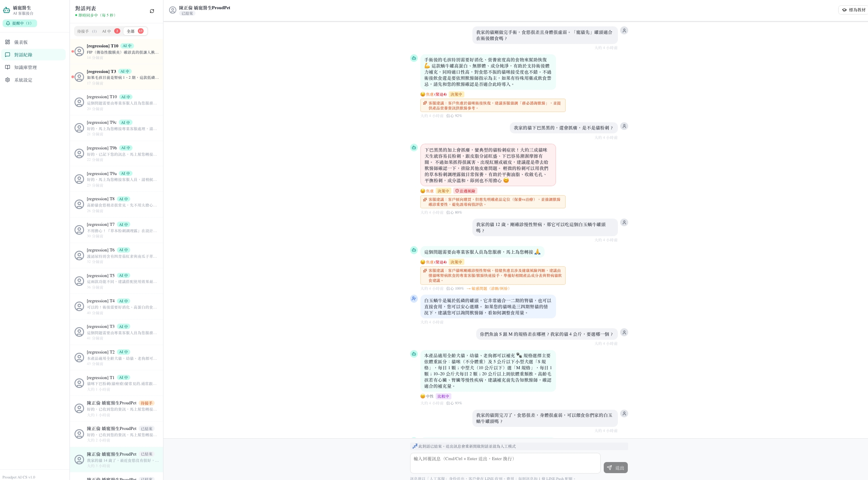
Task: Click the refresh icon in 對話列表 header
Action: pyautogui.click(x=152, y=11)
